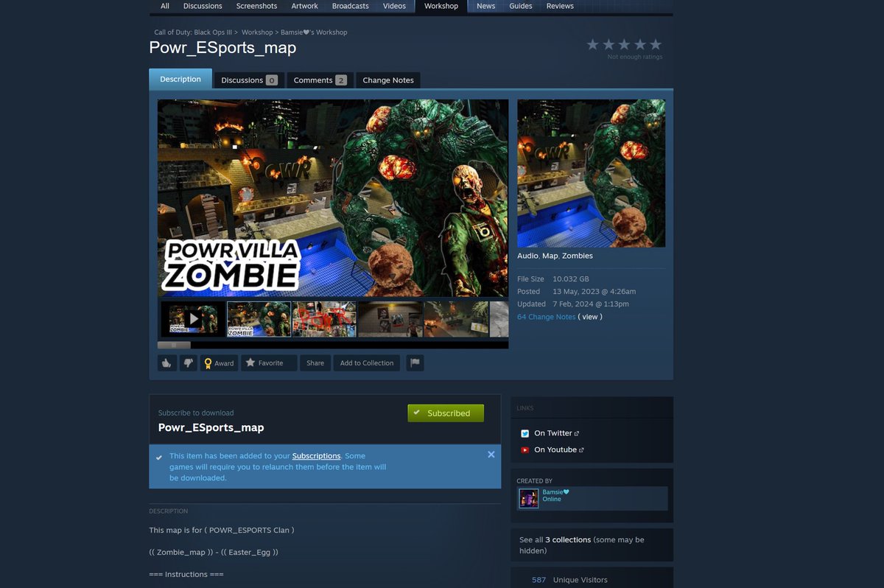Click the Zombies tag

(577, 256)
